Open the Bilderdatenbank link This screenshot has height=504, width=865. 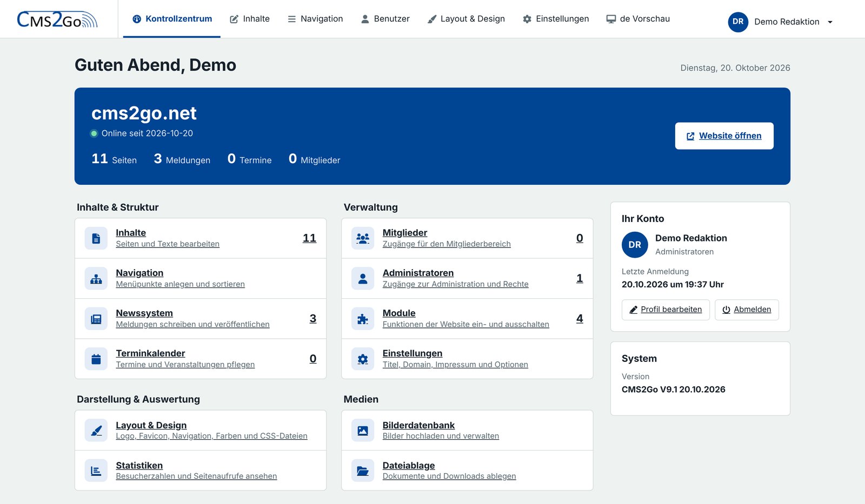pyautogui.click(x=418, y=426)
